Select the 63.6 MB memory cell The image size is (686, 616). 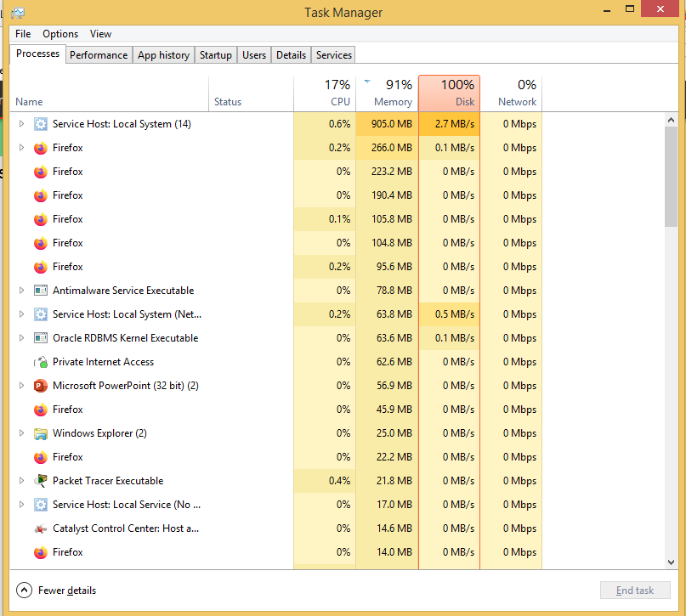click(x=387, y=338)
